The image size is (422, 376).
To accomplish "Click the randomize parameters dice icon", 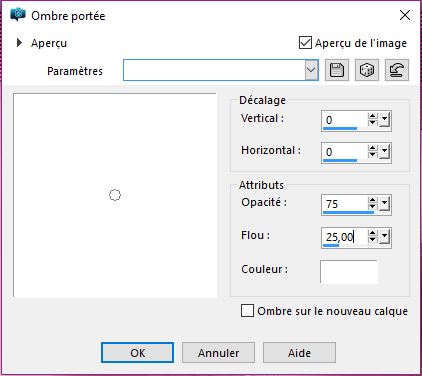I will [x=367, y=70].
